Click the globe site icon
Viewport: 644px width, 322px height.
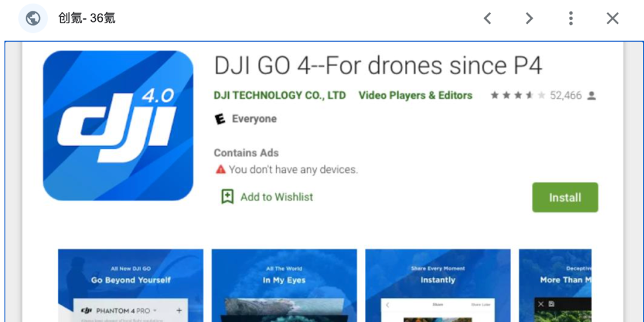pos(33,18)
